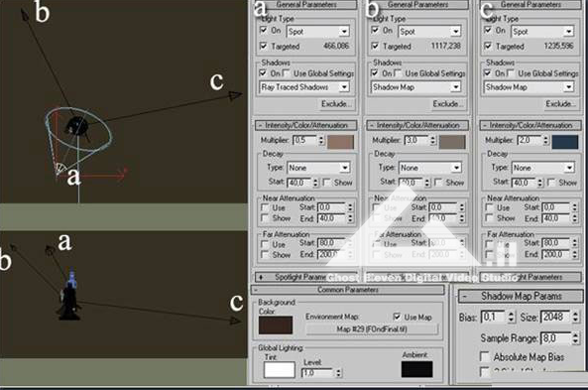Open the white Global Lighting Tint swatch

pyautogui.click(x=280, y=370)
